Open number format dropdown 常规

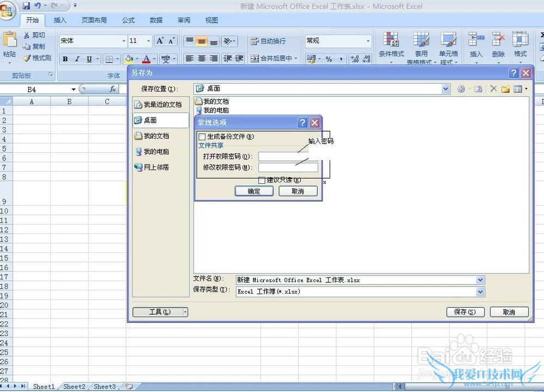pyautogui.click(x=368, y=41)
